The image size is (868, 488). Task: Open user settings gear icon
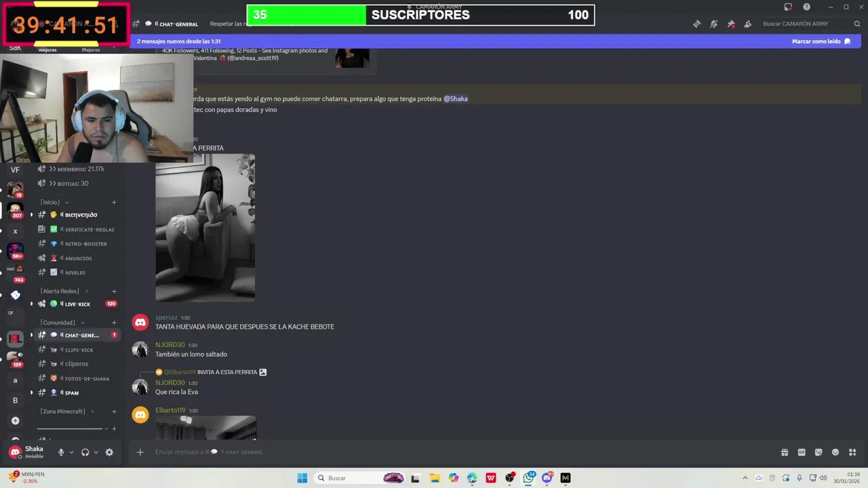[109, 452]
